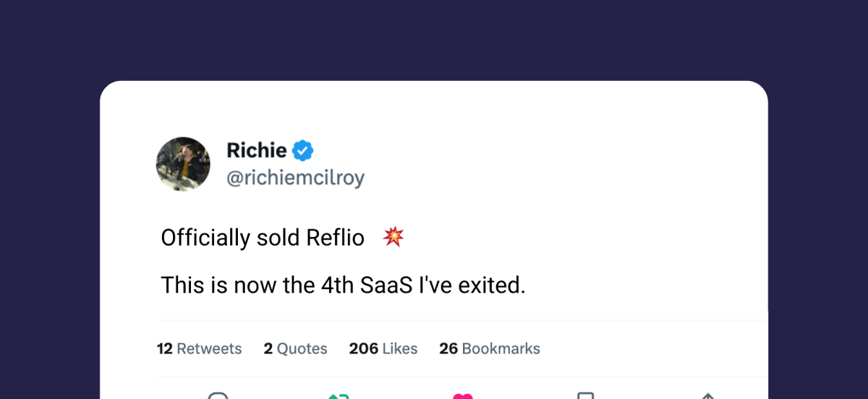Click the green retweet icon
Image resolution: width=868 pixels, height=399 pixels.
339,396
